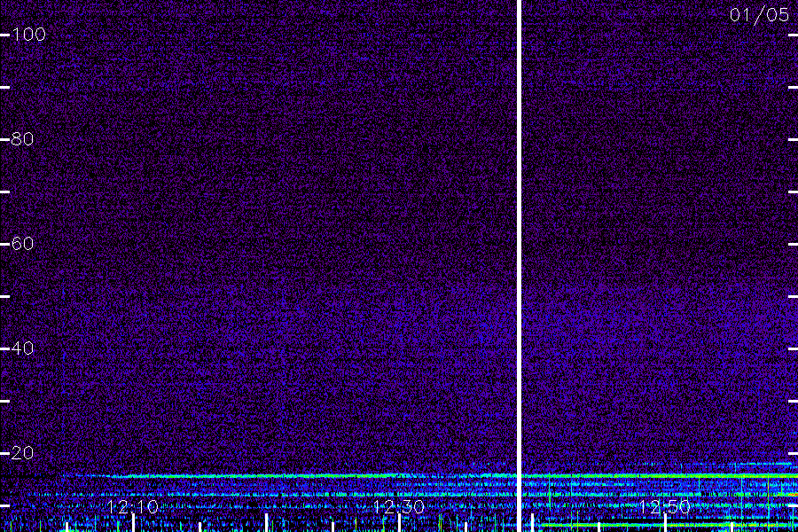Click the 80 frequency axis label
798x532 pixels.
(x=22, y=139)
